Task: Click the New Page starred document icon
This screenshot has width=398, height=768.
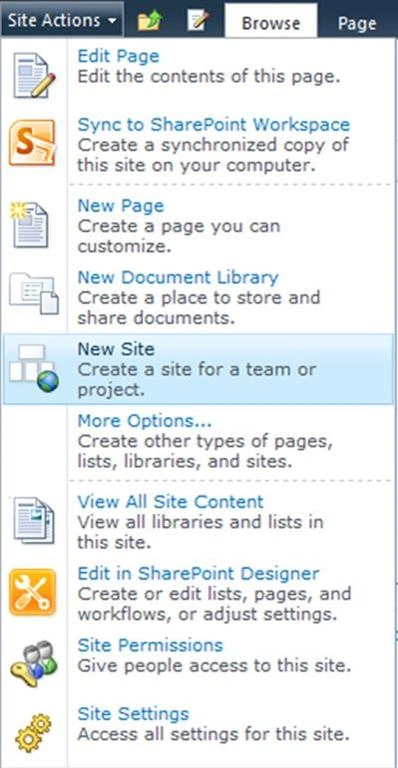Action: (29, 224)
